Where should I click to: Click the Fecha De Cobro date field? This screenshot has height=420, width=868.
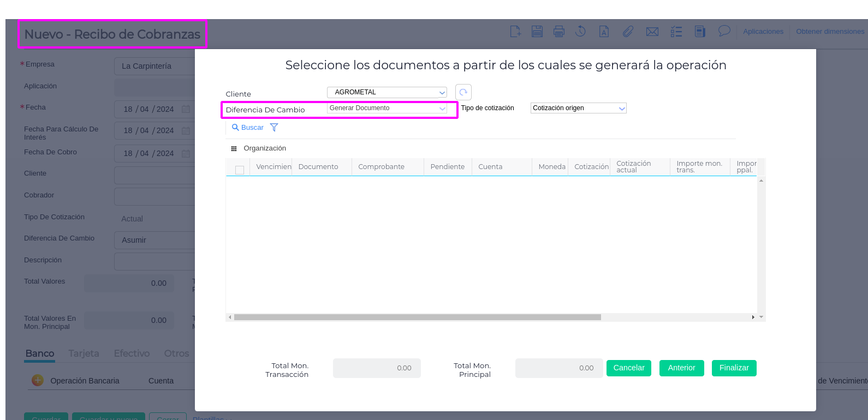pos(154,154)
